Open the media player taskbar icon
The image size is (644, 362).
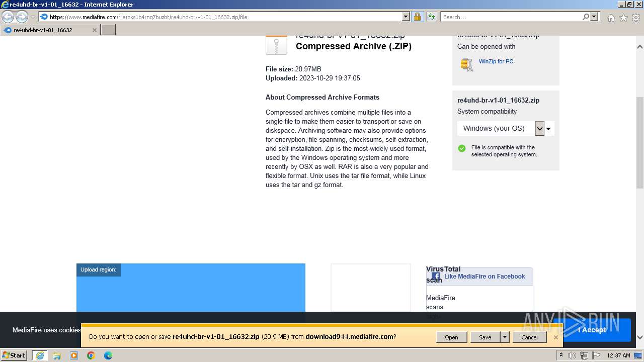pyautogui.click(x=74, y=355)
